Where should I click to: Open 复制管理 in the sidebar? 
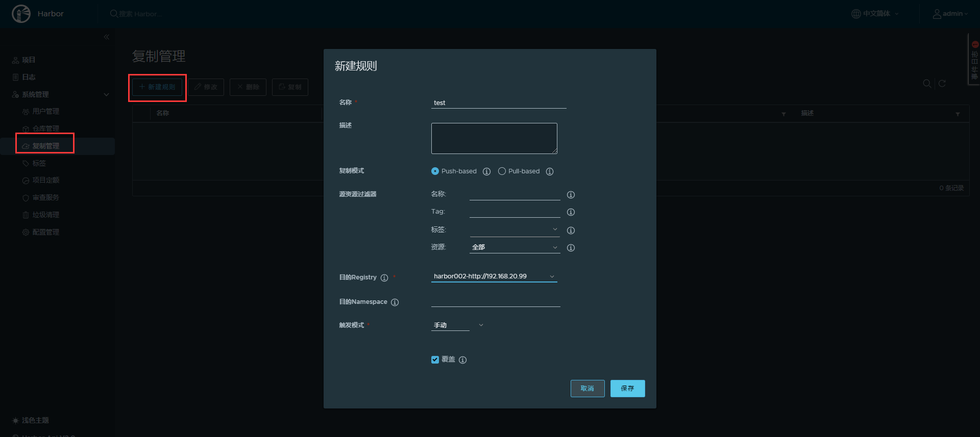point(45,146)
